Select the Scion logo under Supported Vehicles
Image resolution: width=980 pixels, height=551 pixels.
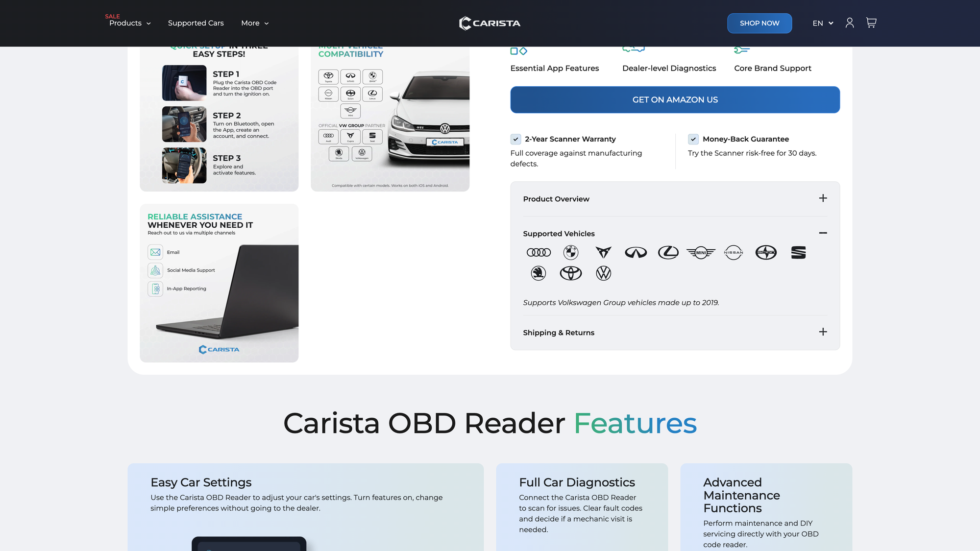pyautogui.click(x=766, y=253)
